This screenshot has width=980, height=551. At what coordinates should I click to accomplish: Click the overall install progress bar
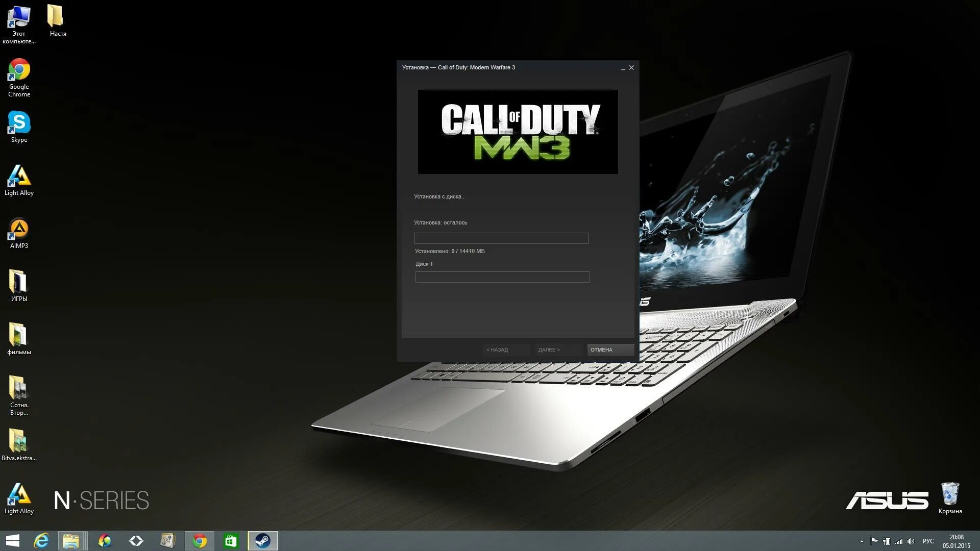(x=501, y=238)
